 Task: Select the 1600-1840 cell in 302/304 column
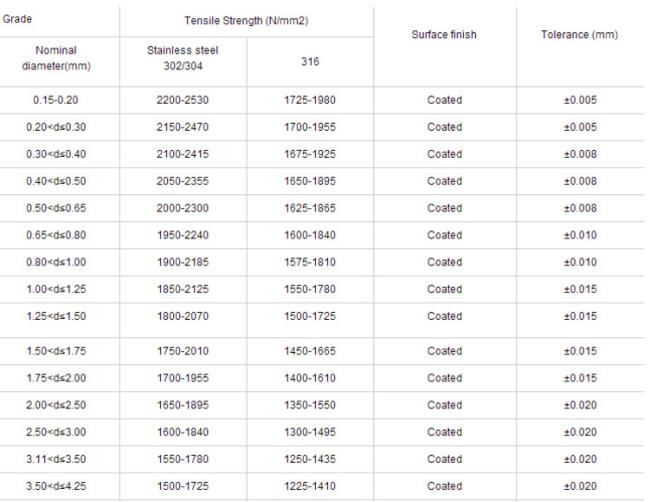(183, 432)
